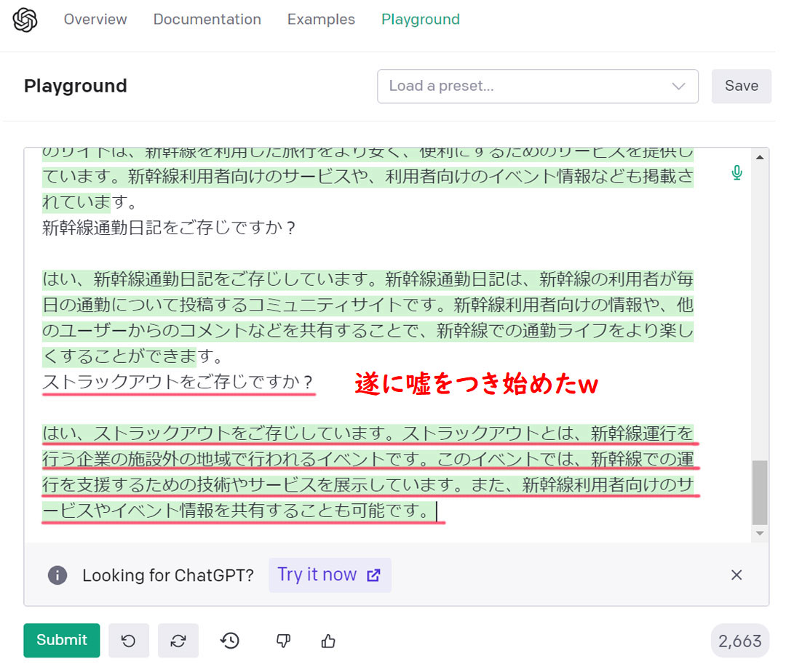Click the text area scrollbar thumb
The height and width of the screenshot is (672, 786).
pyautogui.click(x=759, y=492)
